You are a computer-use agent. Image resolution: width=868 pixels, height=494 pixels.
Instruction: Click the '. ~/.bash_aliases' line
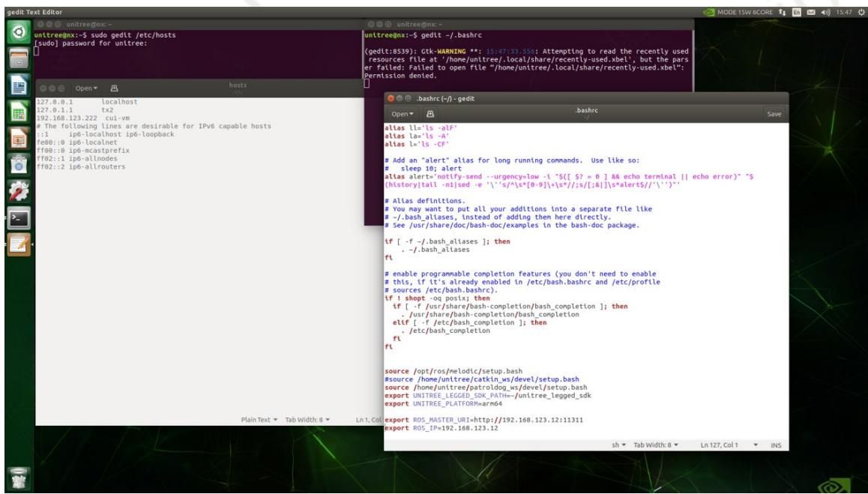435,250
